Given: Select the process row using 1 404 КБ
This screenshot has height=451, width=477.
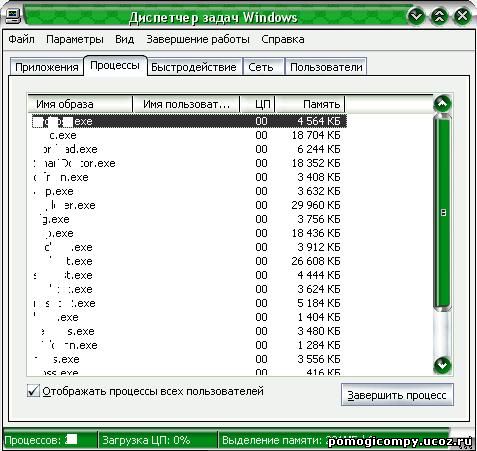Looking at the screenshot, I should point(189,317).
